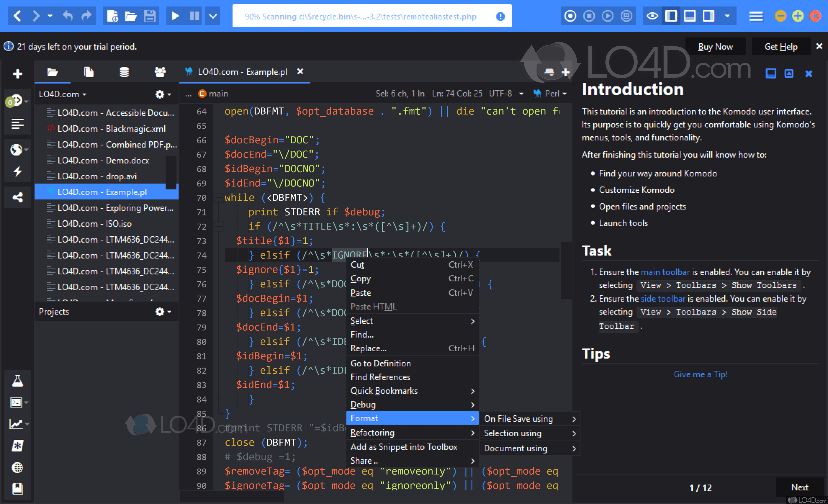Click the New File toolbar icon
The image size is (828, 504).
point(112,16)
